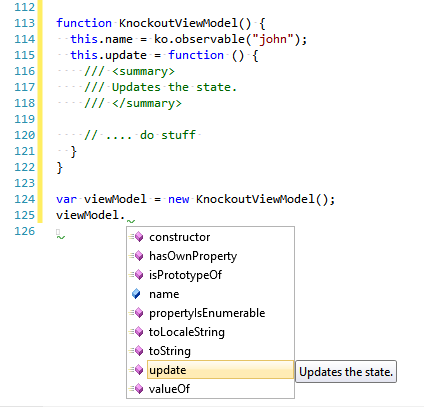Click line number 124 in gutter
The height and width of the screenshot is (407, 424).
pos(24,199)
